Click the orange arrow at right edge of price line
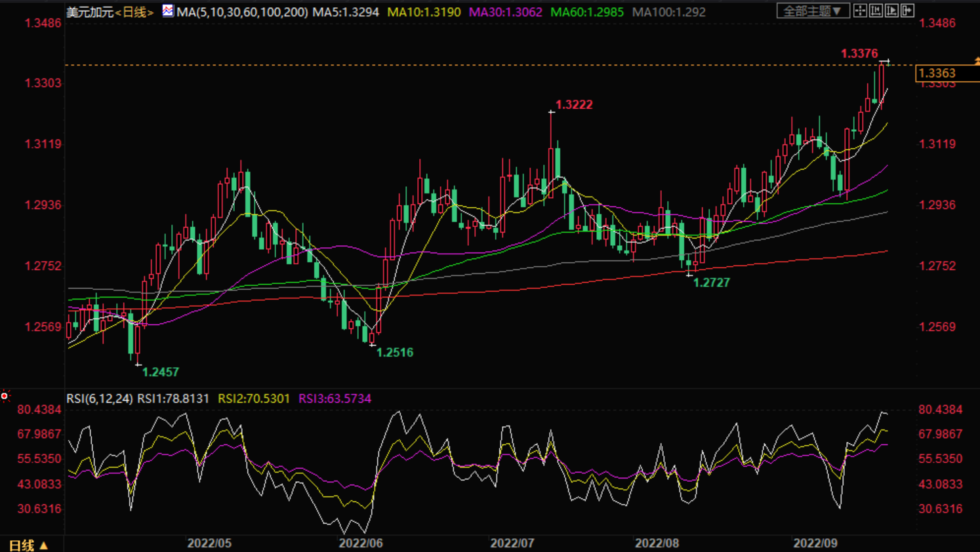Screen dimensions: 980x552 click(976, 61)
